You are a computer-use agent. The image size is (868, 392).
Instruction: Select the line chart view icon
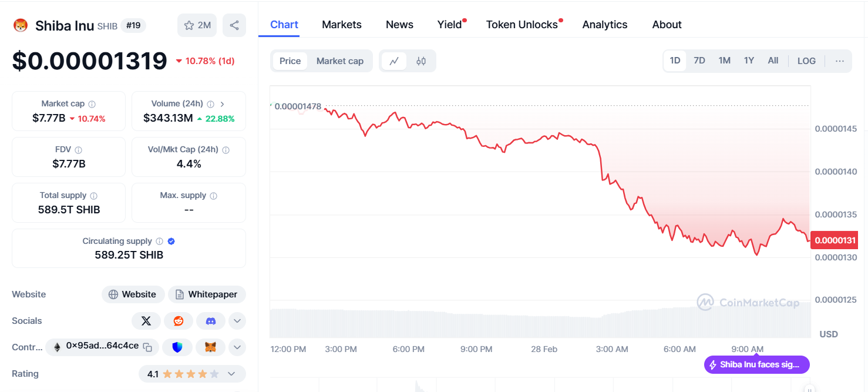(394, 61)
